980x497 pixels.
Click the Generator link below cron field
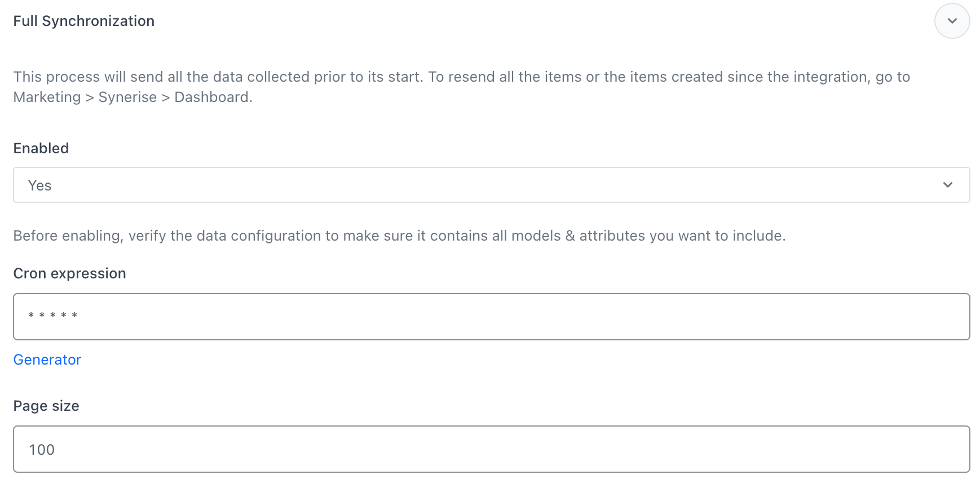click(47, 360)
